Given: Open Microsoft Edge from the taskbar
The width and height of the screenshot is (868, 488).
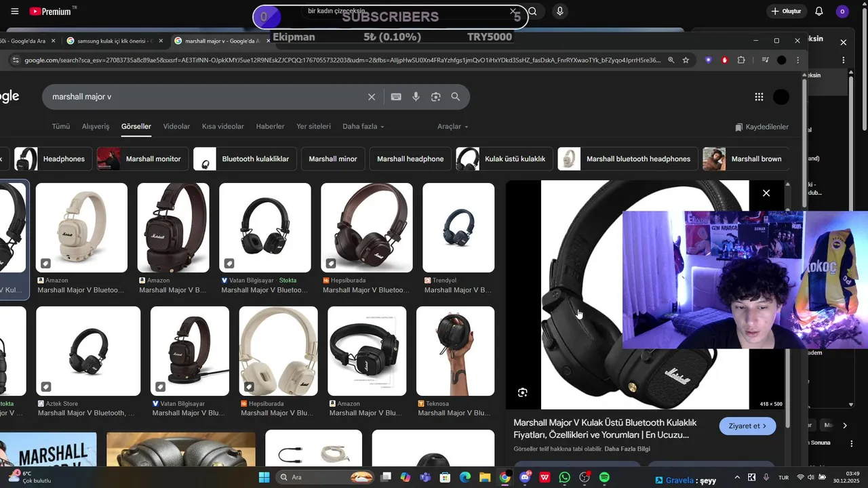Looking at the screenshot, I should [465, 477].
